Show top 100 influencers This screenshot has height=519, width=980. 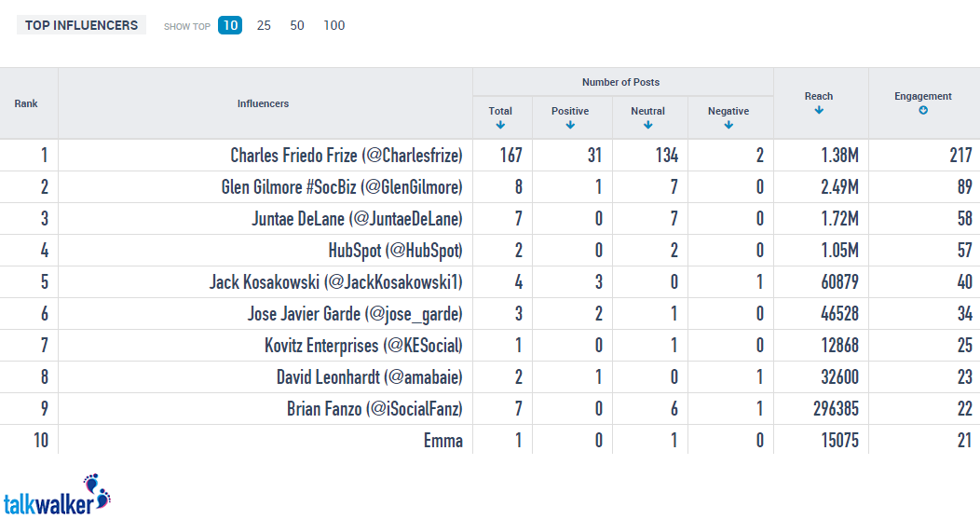pos(333,25)
